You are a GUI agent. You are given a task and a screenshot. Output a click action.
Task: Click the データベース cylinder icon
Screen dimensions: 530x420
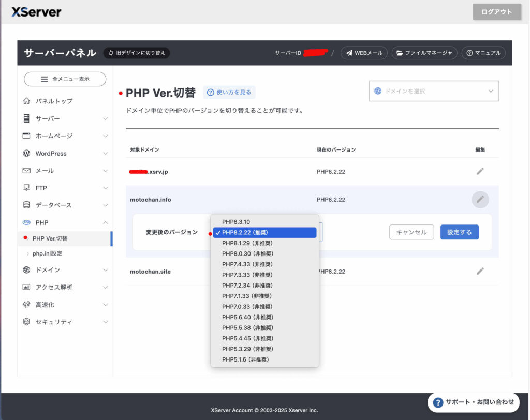pos(26,205)
